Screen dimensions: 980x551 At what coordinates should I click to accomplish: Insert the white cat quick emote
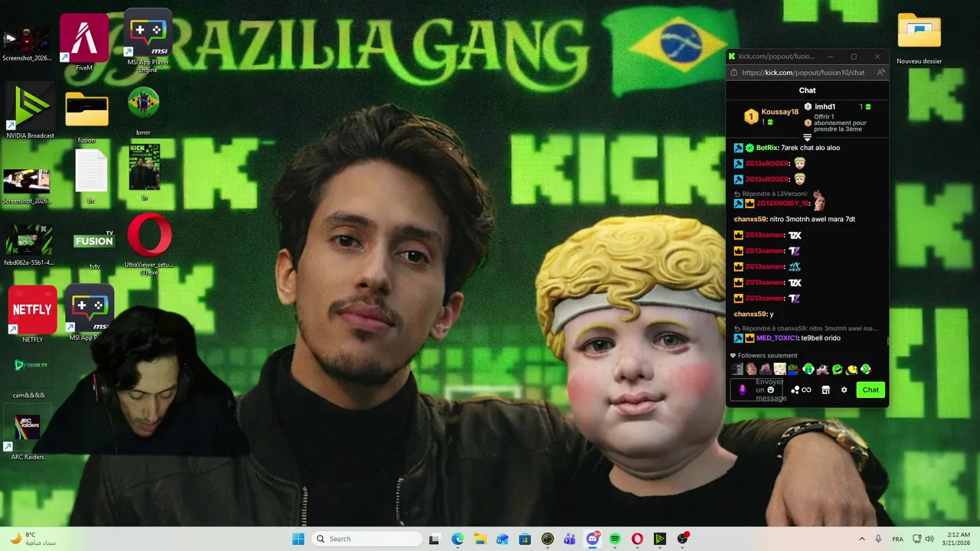(822, 369)
